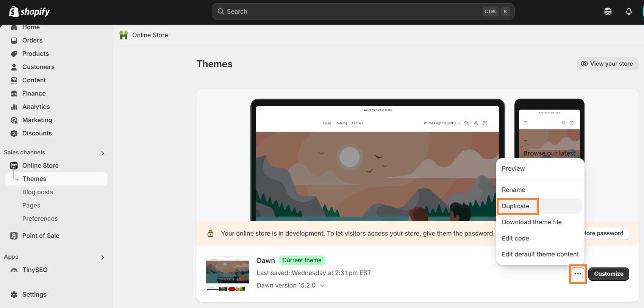Open the notifications bell
Screen dimensions: 644x308
(x=629, y=11)
